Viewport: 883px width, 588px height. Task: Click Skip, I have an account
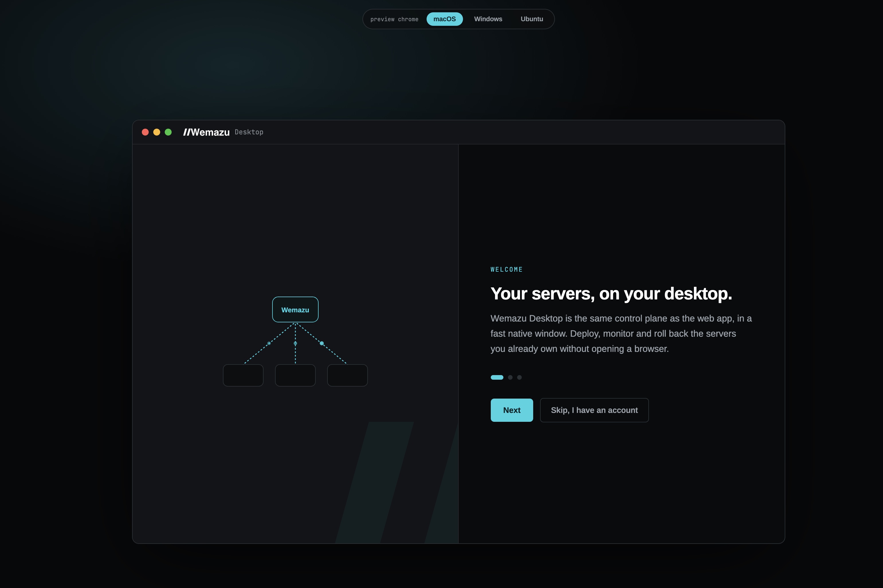coord(594,410)
